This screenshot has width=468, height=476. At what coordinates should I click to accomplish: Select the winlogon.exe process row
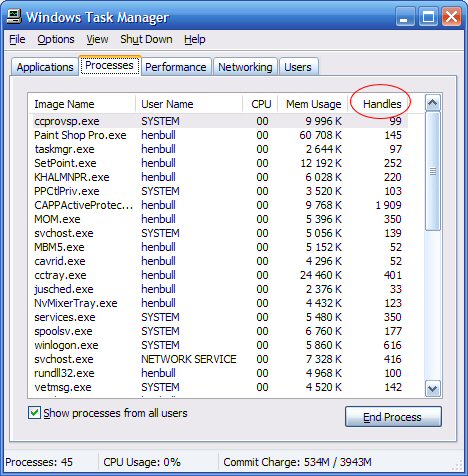click(x=218, y=345)
